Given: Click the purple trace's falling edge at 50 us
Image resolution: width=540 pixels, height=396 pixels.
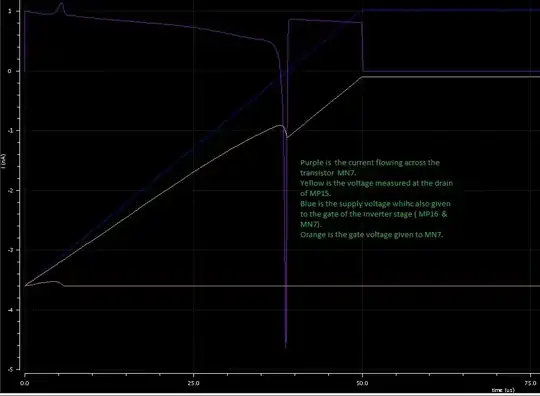Looking at the screenshot, I should [362, 46].
